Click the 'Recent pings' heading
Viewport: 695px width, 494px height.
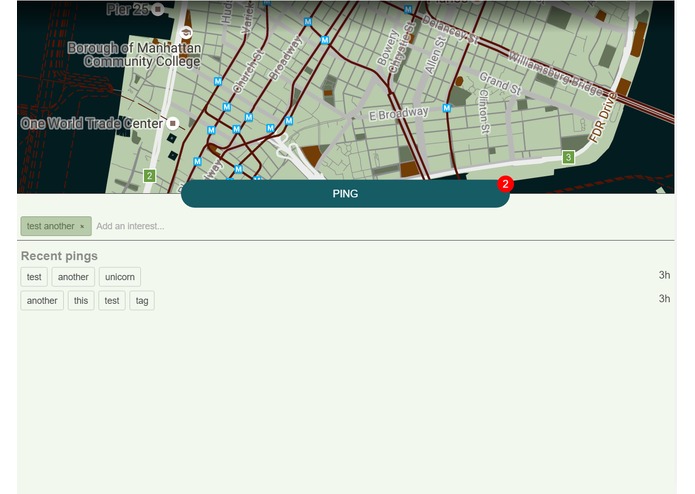point(59,256)
